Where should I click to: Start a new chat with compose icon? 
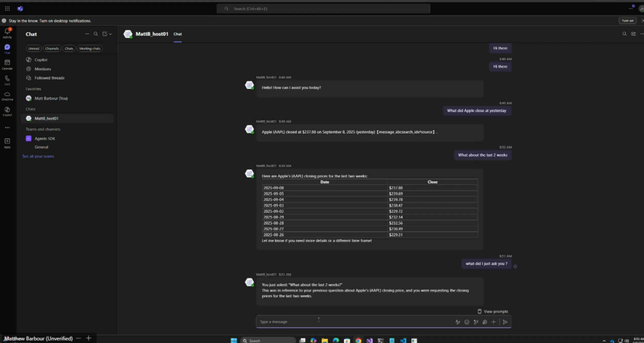(105, 34)
